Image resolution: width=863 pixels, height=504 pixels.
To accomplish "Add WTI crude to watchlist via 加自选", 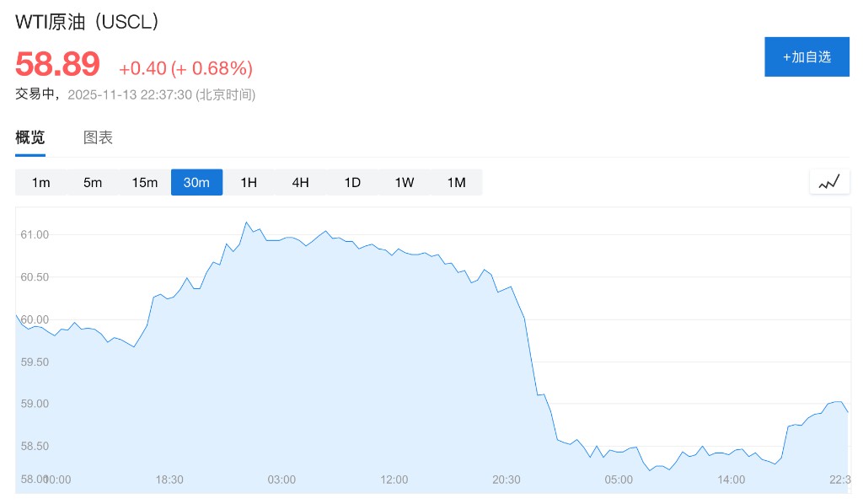I will point(807,57).
